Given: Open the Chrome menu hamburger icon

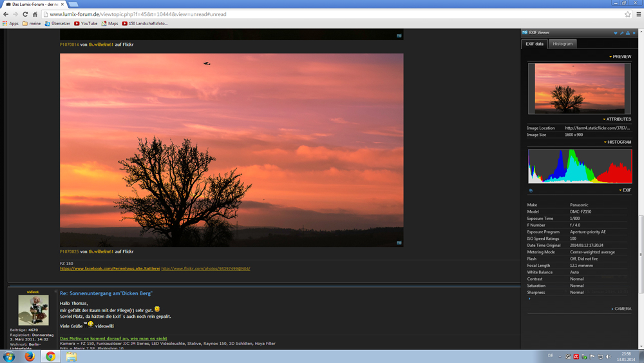Looking at the screenshot, I should [x=639, y=14].
